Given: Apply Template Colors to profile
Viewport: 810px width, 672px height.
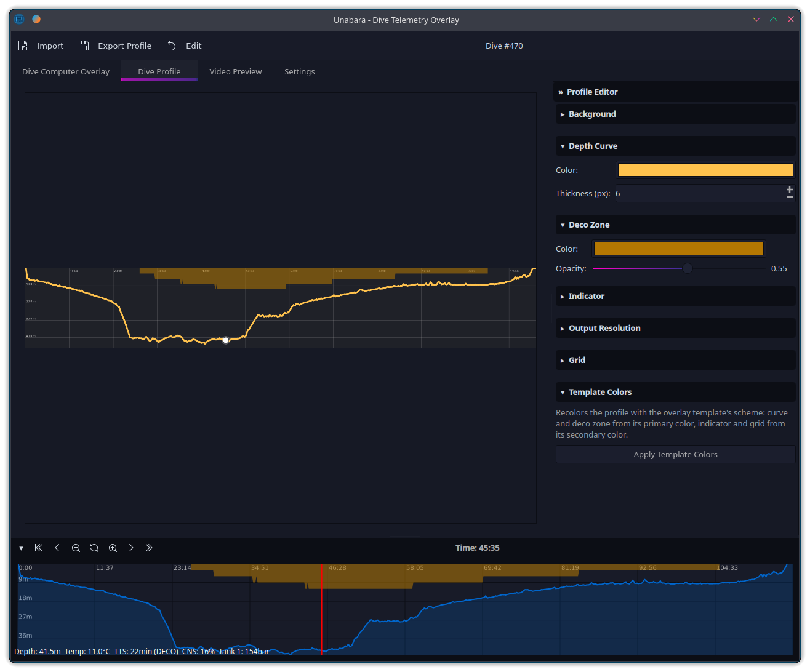Looking at the screenshot, I should point(676,454).
